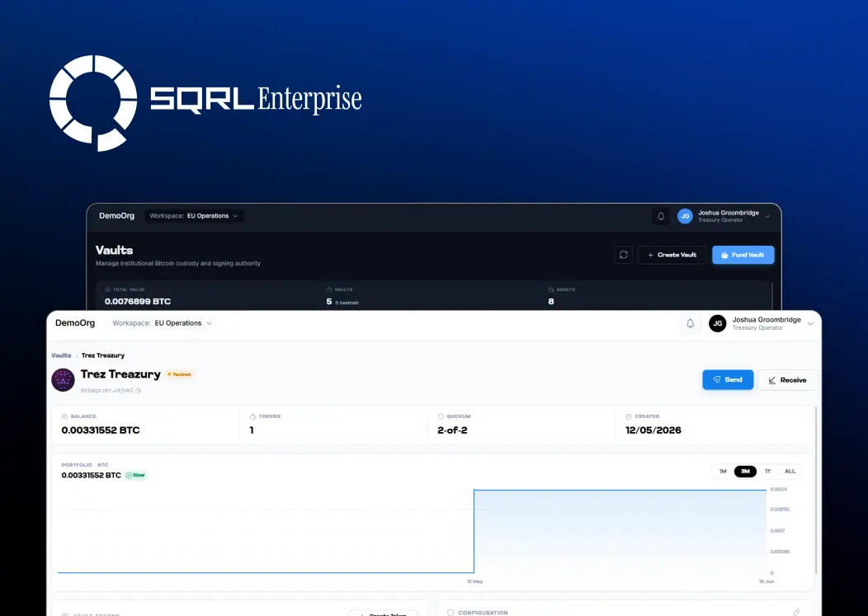Click the blue Send button
Viewport: 868px width, 616px height.
728,379
